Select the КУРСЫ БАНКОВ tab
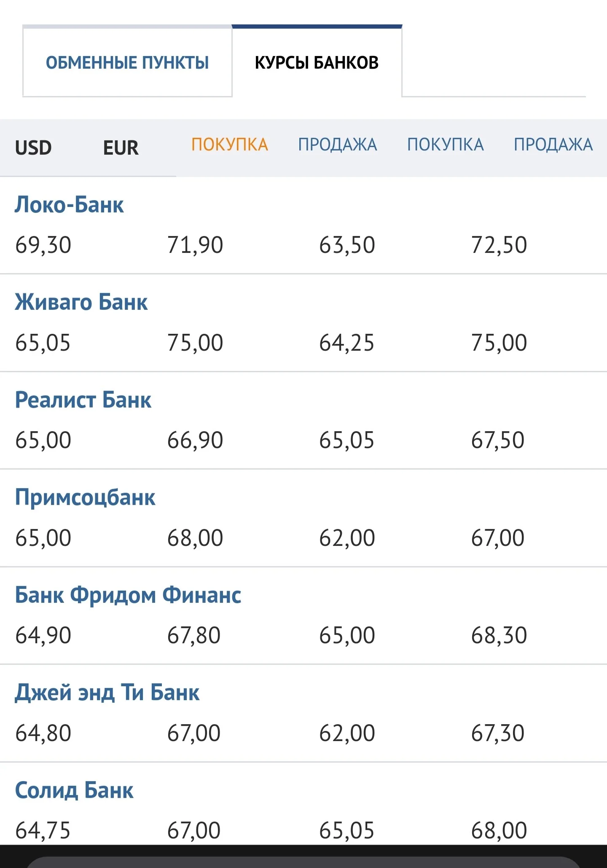Image resolution: width=607 pixels, height=868 pixels. [x=317, y=62]
